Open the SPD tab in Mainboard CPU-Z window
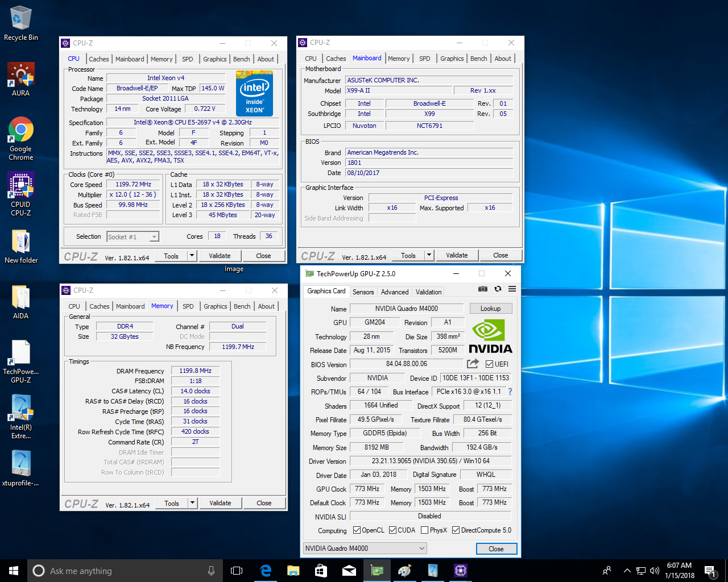This screenshot has width=728, height=582. click(x=425, y=59)
